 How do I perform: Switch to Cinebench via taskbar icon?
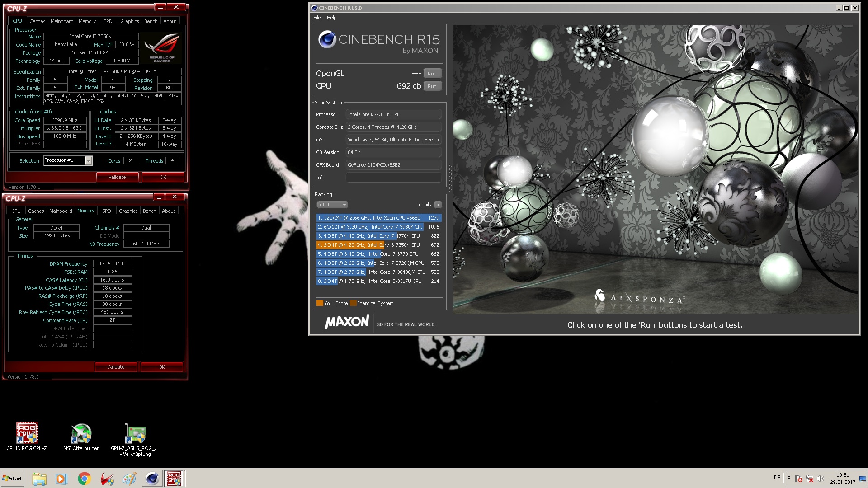click(152, 479)
